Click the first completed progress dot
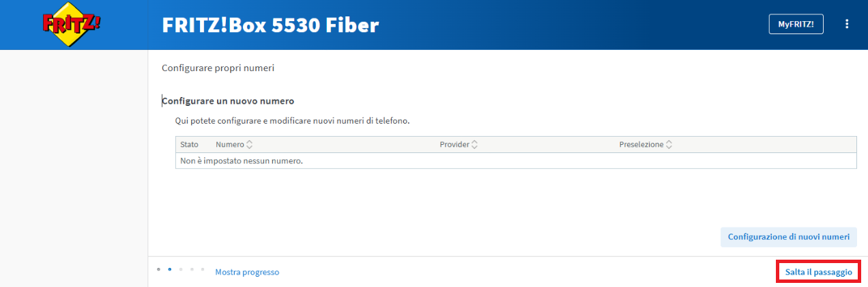868x287 pixels. tap(158, 269)
